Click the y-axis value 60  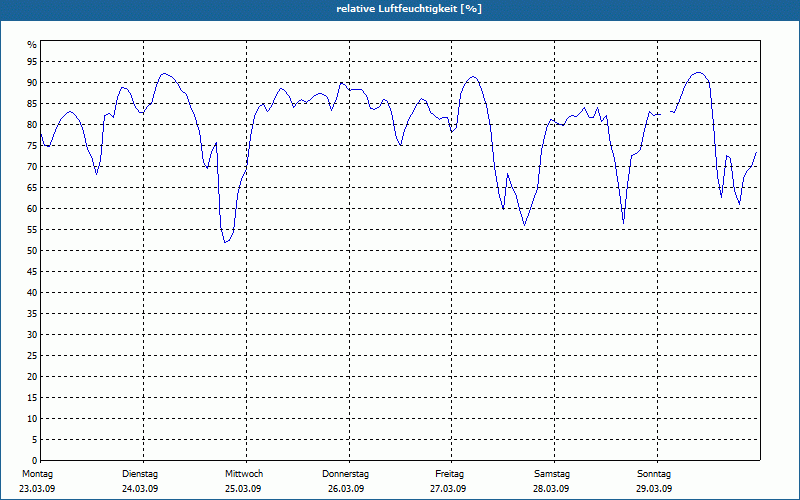point(32,209)
